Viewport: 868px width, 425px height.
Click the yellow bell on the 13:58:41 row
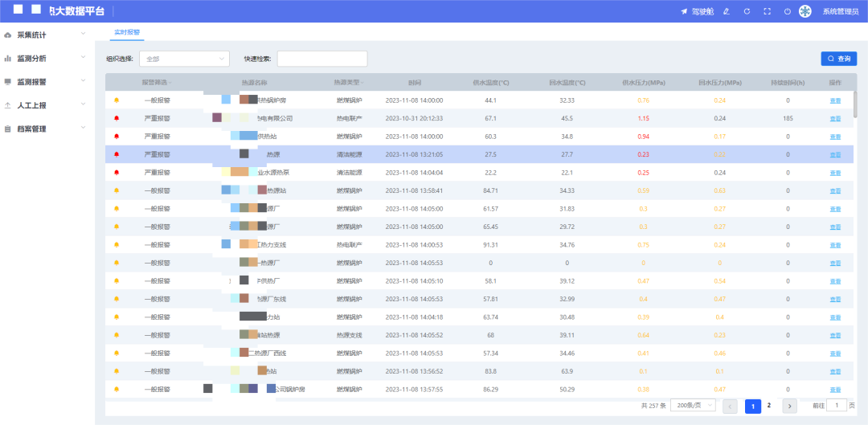(117, 190)
